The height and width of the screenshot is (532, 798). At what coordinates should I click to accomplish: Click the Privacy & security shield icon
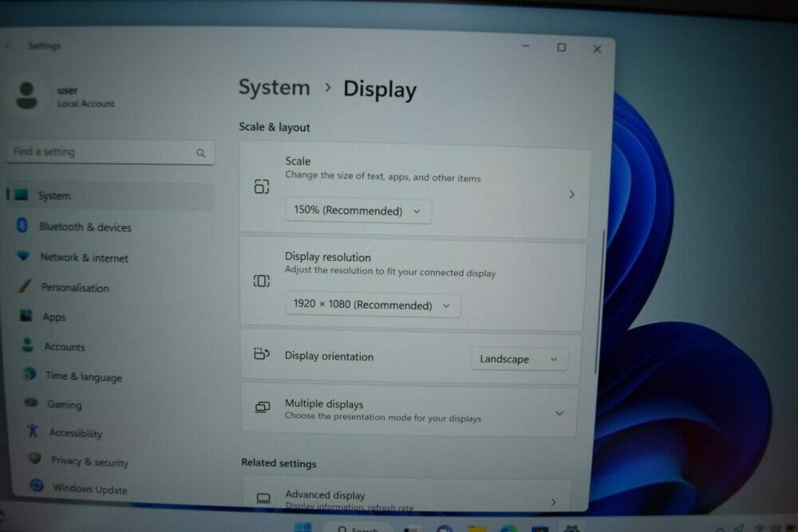pyautogui.click(x=34, y=459)
